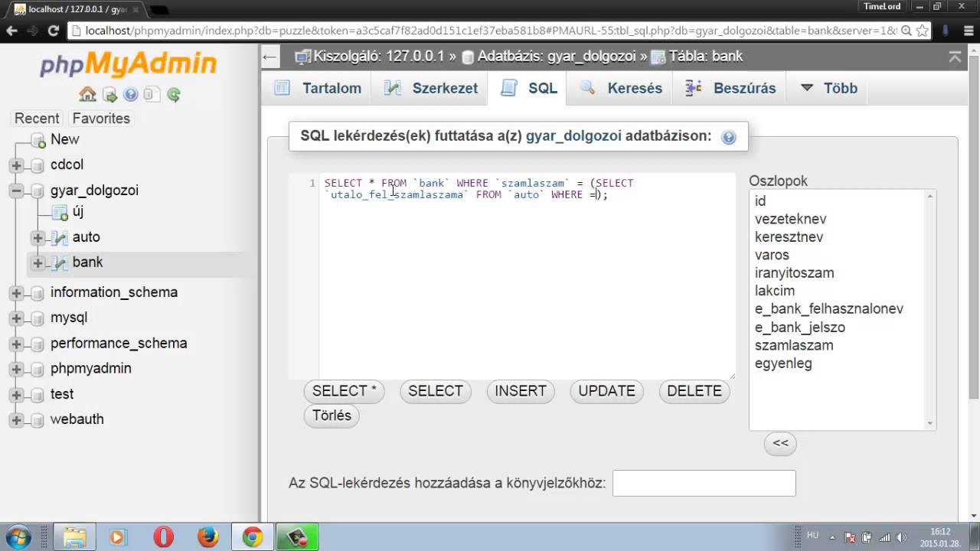Viewport: 980px width, 551px height.
Task: Click new table icon beside új
Action: click(x=60, y=213)
